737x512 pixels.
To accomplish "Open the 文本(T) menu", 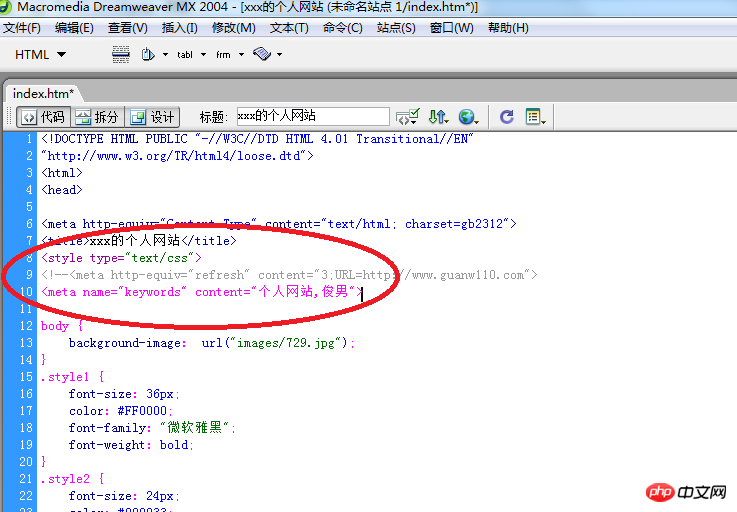I will click(289, 28).
